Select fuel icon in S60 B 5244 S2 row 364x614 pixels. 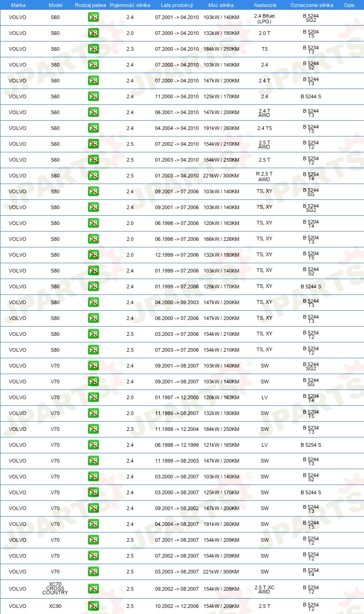click(93, 65)
